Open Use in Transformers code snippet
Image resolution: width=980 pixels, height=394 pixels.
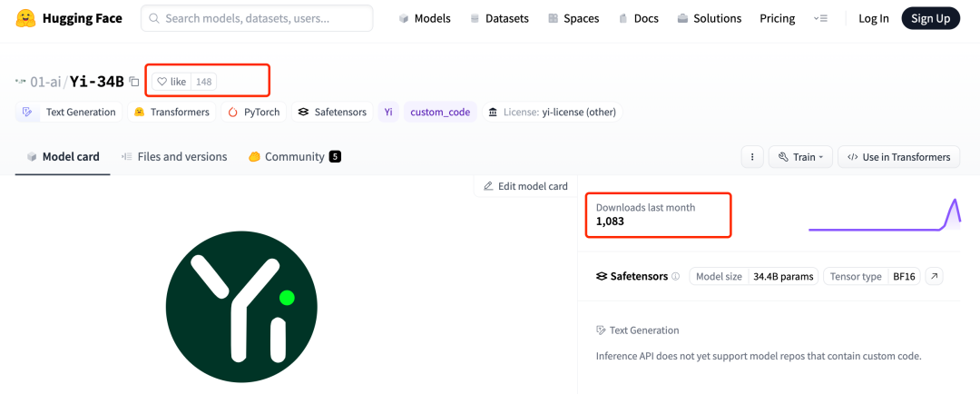pyautogui.click(x=897, y=157)
